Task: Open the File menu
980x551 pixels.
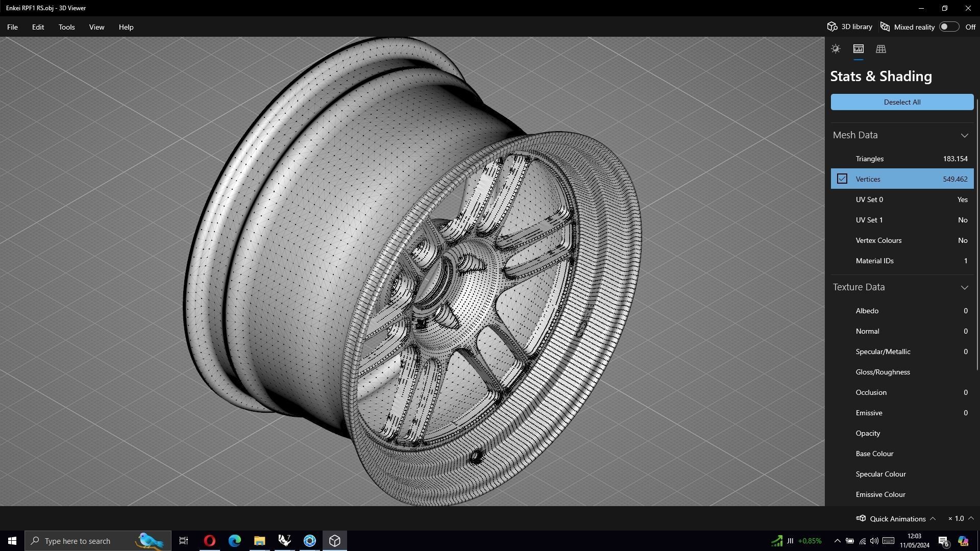Action: (x=12, y=27)
